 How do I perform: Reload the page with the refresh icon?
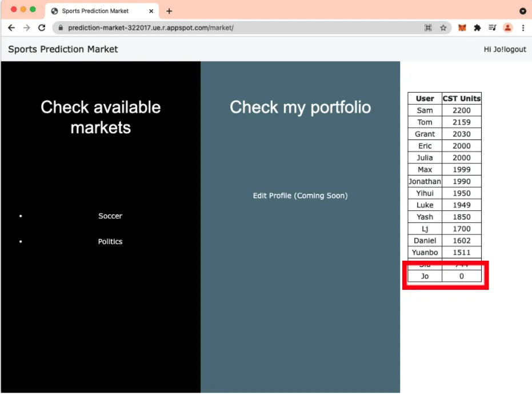42,28
